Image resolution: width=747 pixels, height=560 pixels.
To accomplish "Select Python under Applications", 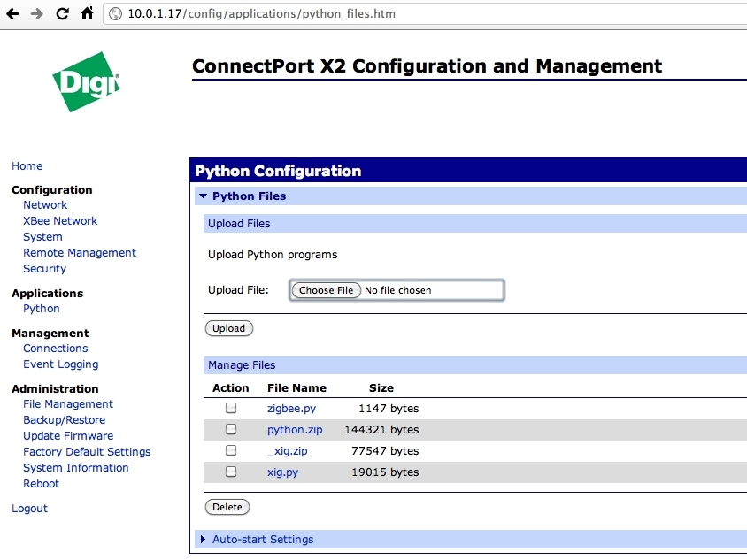I will (42, 309).
